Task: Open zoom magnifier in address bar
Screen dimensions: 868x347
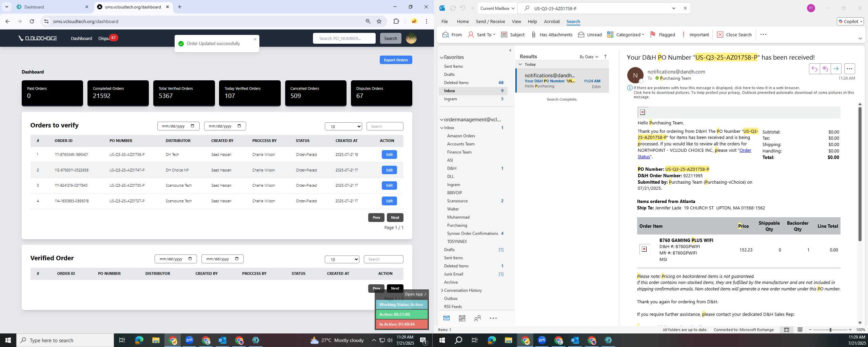Action: point(368,21)
